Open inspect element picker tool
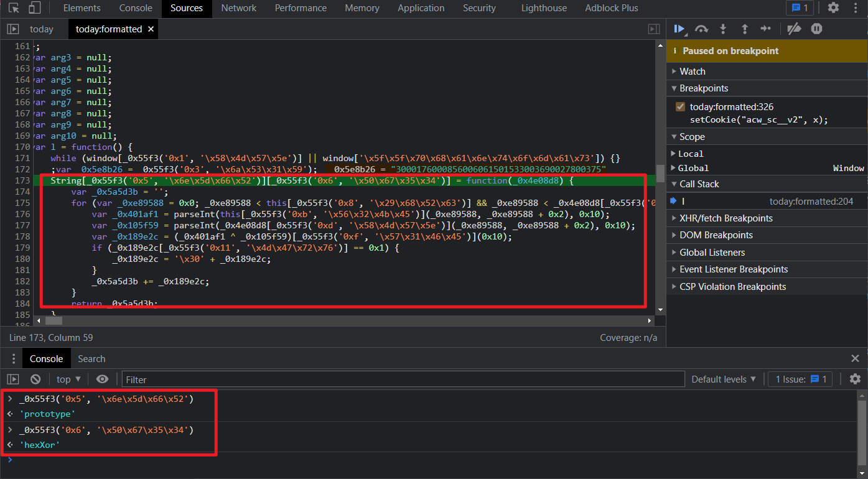 14,8
